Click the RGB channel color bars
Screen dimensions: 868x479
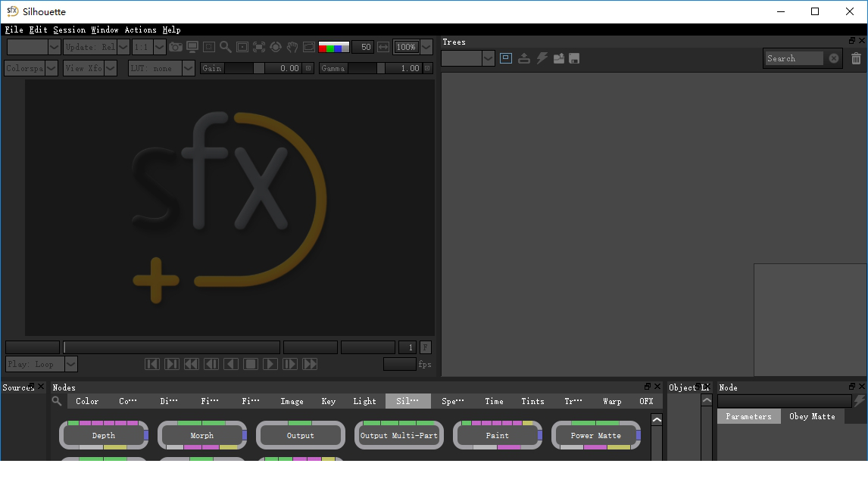point(334,47)
